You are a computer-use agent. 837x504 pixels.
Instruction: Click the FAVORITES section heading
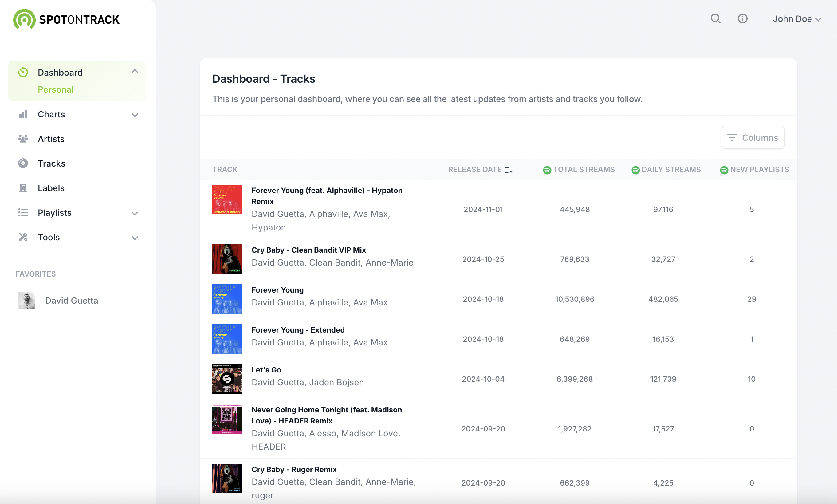(36, 274)
